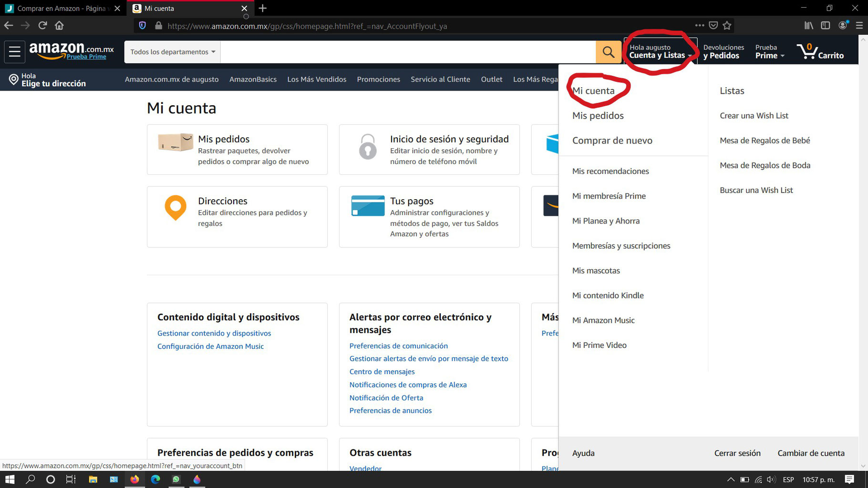Image resolution: width=868 pixels, height=488 pixels.
Task: Open File Explorer from the taskbar
Action: (x=93, y=479)
